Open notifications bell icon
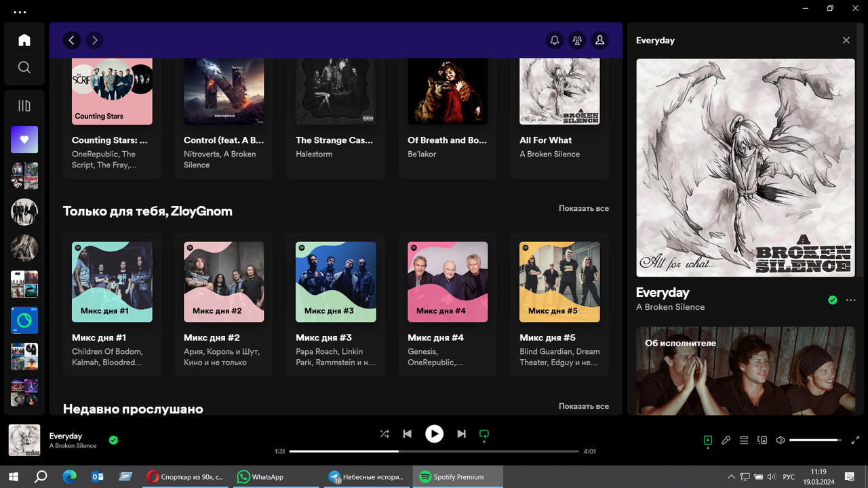 pyautogui.click(x=555, y=41)
